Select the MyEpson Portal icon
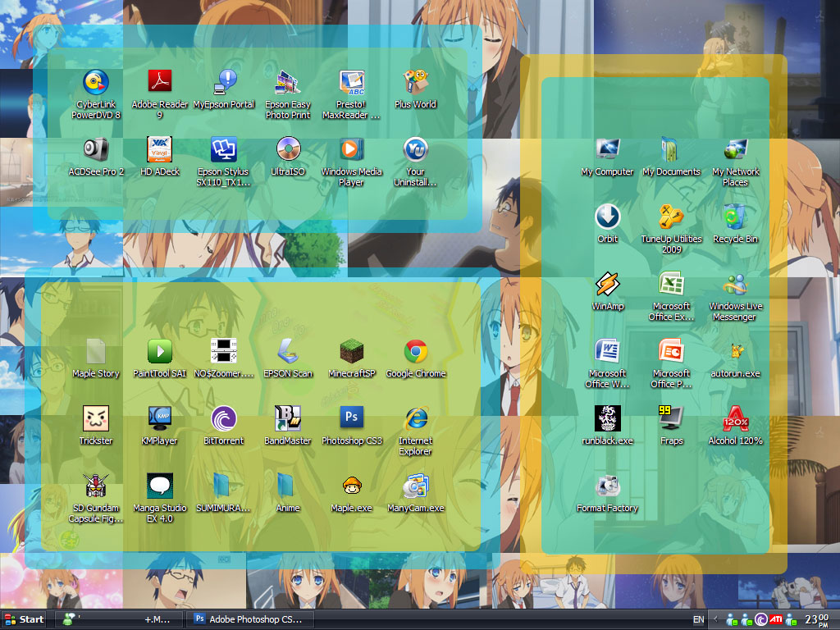This screenshot has width=840, height=630. tap(224, 83)
